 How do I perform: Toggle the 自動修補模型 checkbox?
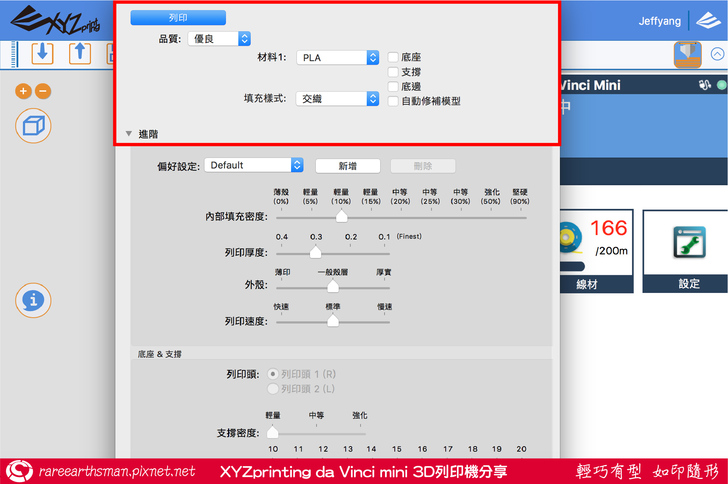click(x=393, y=101)
